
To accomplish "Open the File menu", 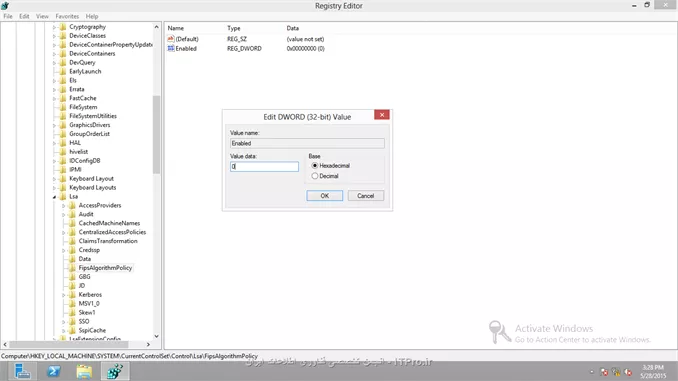I will tap(8, 16).
